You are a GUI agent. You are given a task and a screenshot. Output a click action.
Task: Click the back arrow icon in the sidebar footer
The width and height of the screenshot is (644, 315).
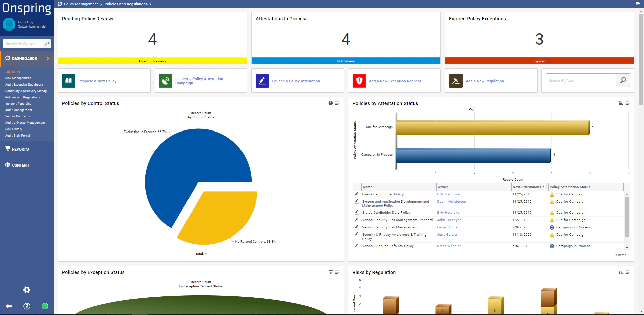click(x=9, y=306)
